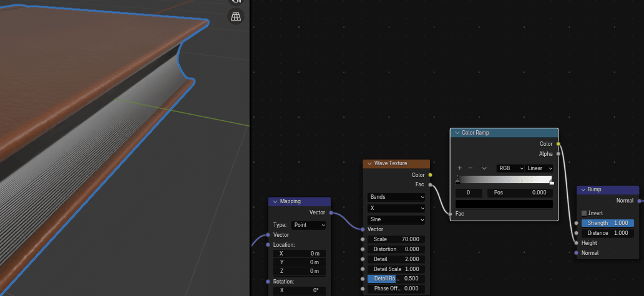Click the Color Ramp yellow Color output socket

[558, 144]
